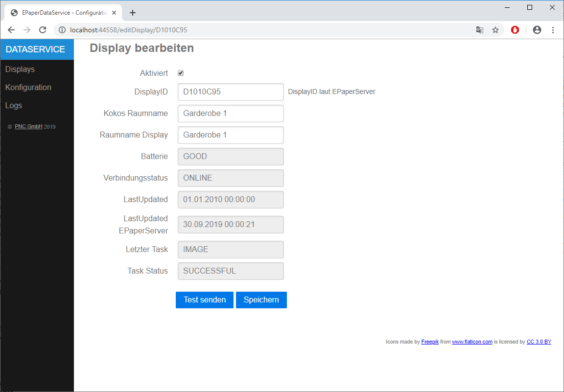Screen dimensions: 564x392
Task: Open the Chrome three-dot menu
Action: [x=553, y=30]
